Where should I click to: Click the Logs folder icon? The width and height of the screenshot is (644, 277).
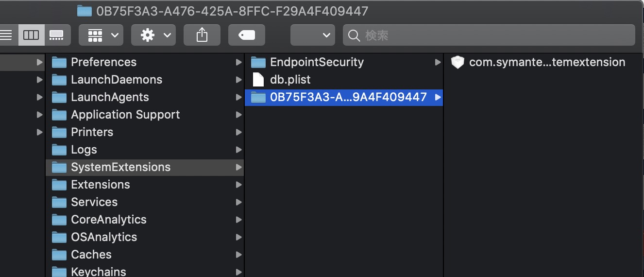coord(59,150)
